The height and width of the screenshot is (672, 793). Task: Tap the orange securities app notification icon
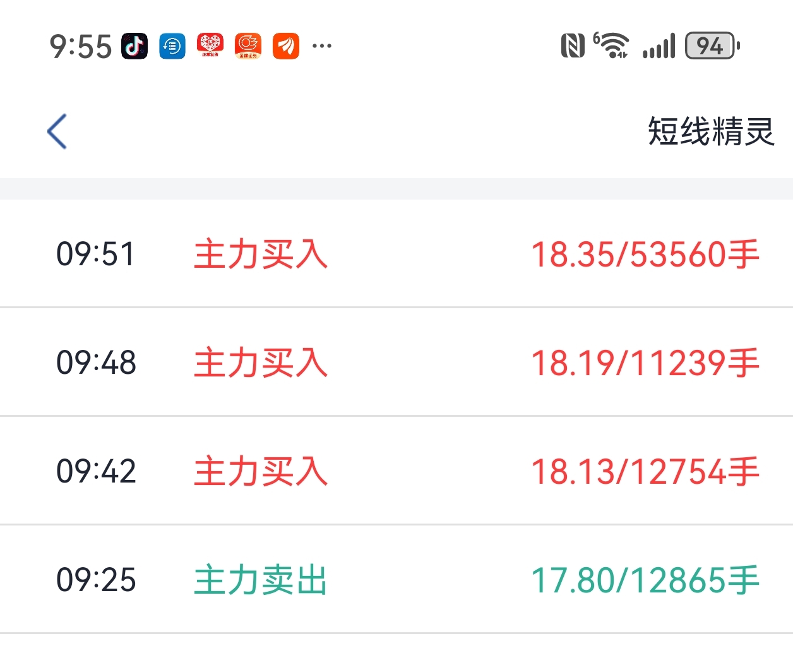pyautogui.click(x=247, y=46)
